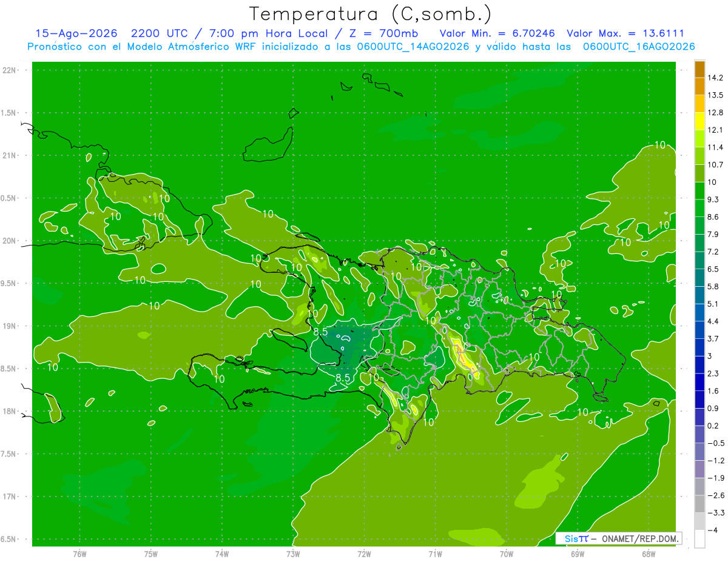
Task: Click the '5.1' colorbar label
Action: click(713, 304)
